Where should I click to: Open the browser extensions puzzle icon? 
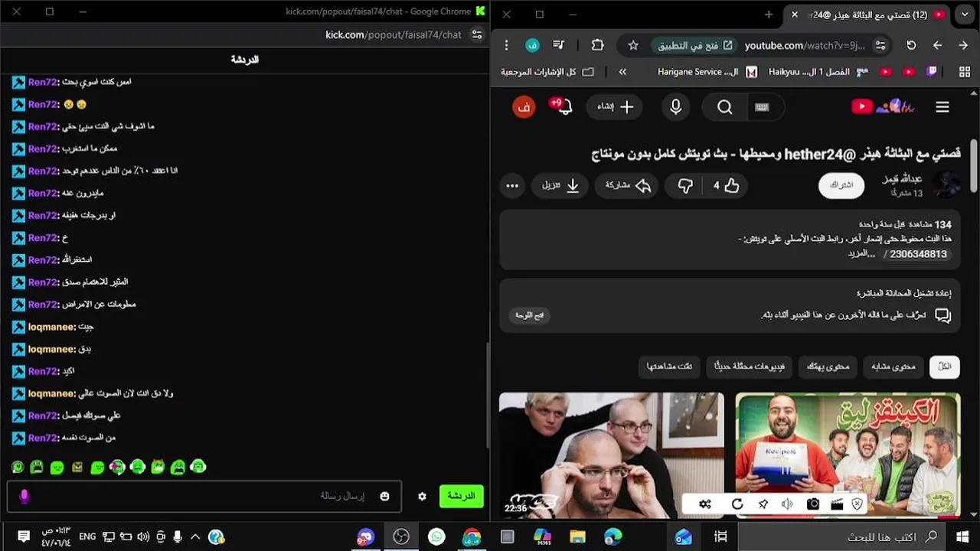point(598,45)
